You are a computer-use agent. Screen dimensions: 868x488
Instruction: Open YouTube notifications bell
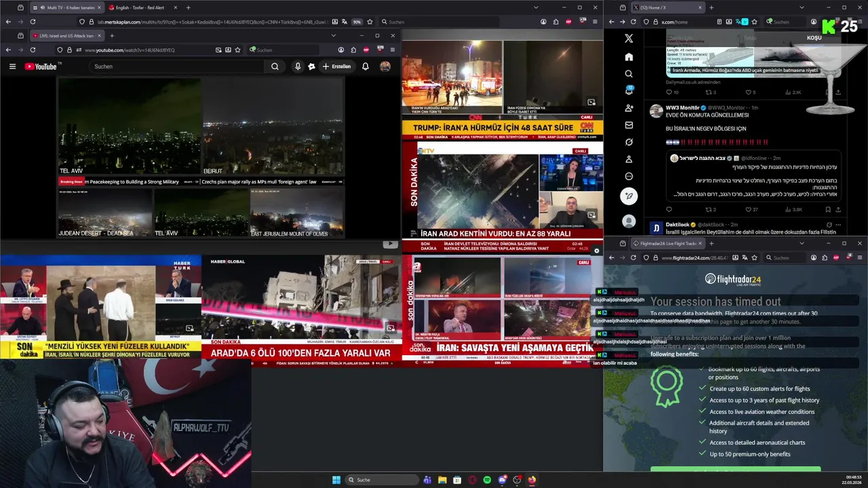(366, 66)
